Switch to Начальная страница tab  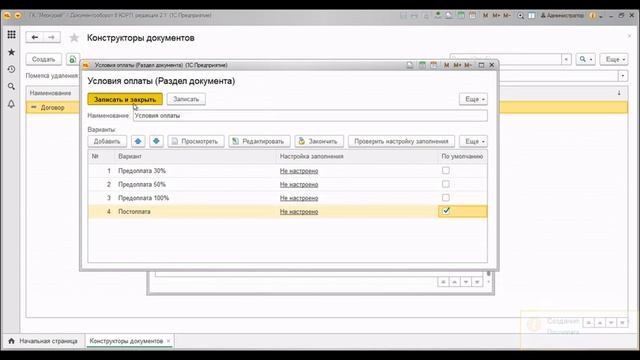pyautogui.click(x=43, y=341)
